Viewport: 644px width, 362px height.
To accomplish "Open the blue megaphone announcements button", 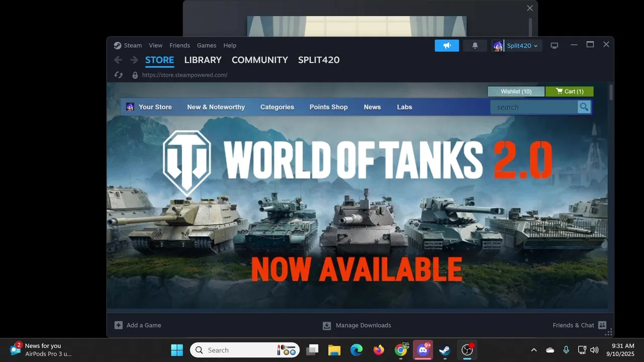I will click(x=447, y=45).
